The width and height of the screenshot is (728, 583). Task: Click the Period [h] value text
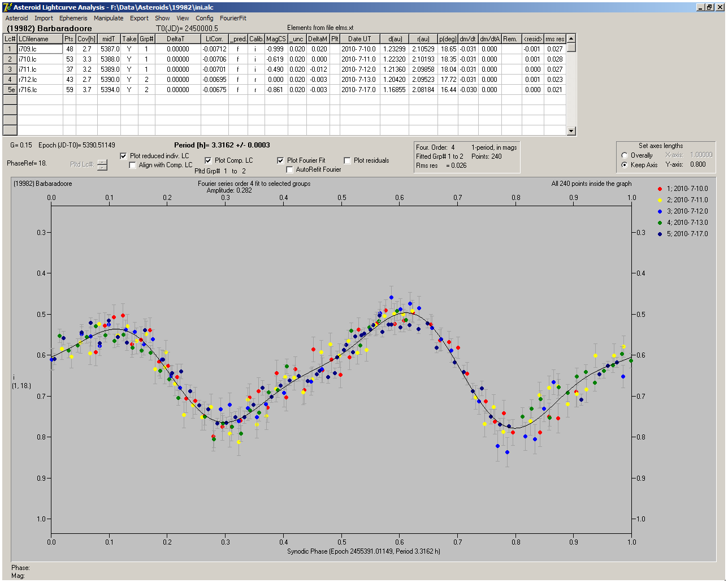pos(222,145)
